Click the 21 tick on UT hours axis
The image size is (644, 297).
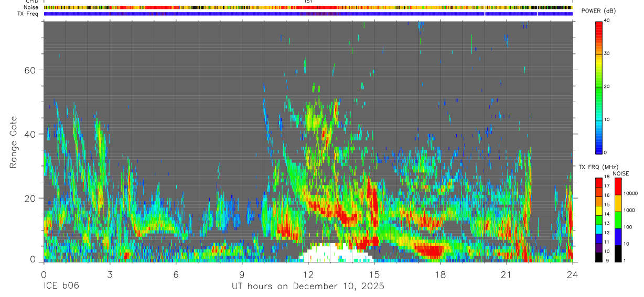[507, 274]
